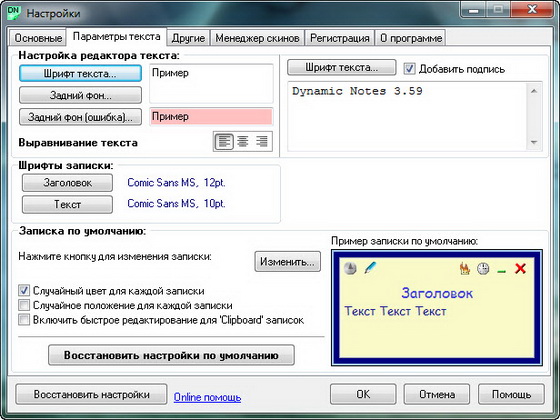Image resolution: width=560 pixels, height=420 pixels.
Task: Click the green minimize dash in the sample note
Action: (x=501, y=271)
